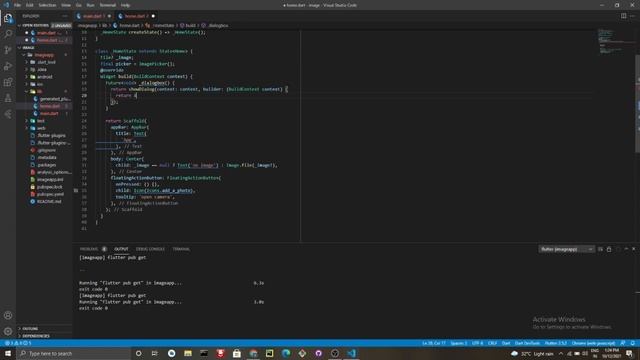Click the taskbar search box
The height and width of the screenshot is (360, 640).
pyautogui.click(x=73, y=353)
